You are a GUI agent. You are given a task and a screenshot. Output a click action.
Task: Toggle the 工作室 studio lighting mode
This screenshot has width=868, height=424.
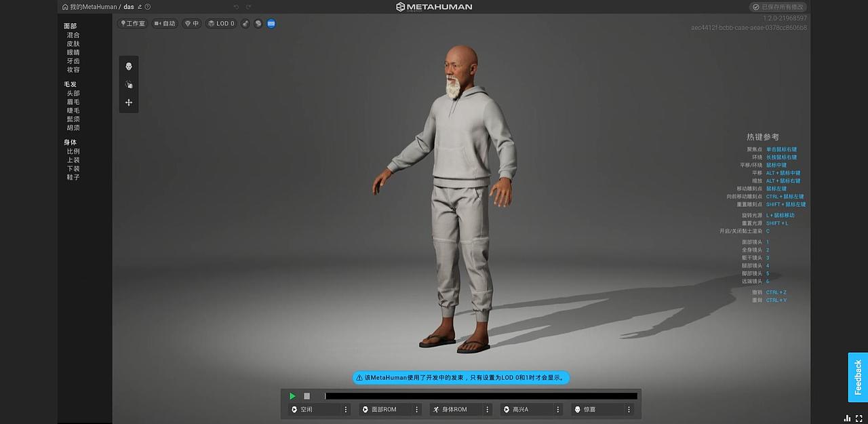pyautogui.click(x=134, y=23)
